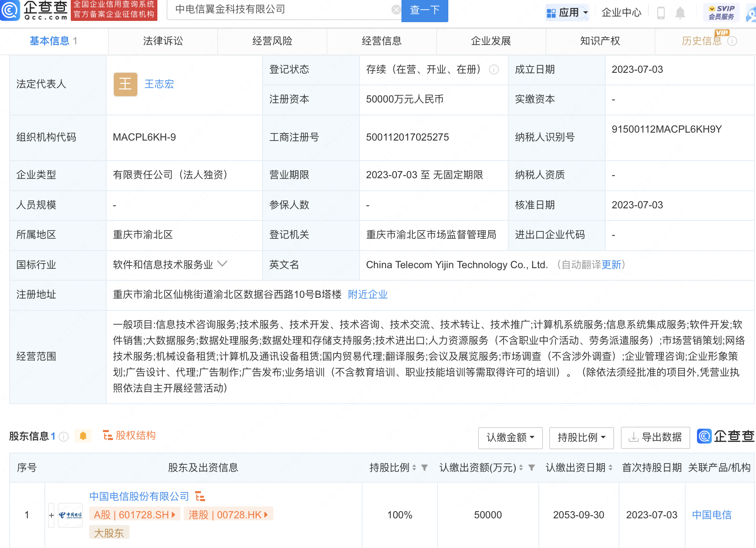Click the orange shareholder alert bell
Screen dimensions: 756x548
83,436
